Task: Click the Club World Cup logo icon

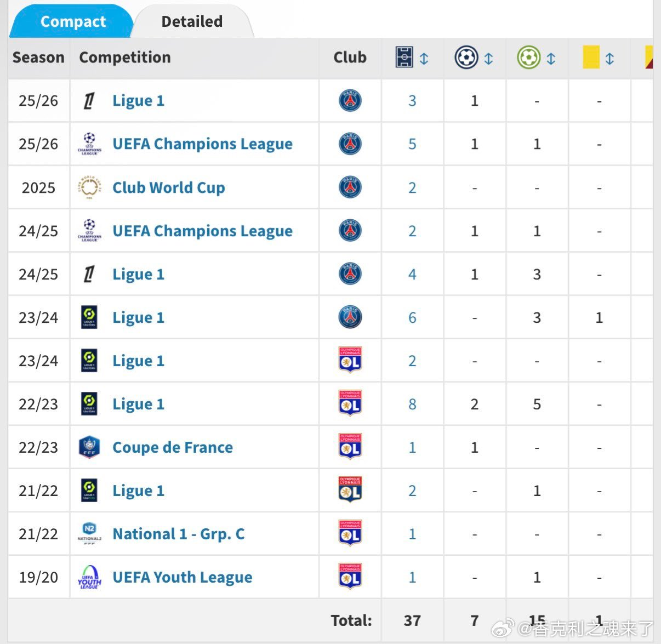Action: (x=89, y=187)
